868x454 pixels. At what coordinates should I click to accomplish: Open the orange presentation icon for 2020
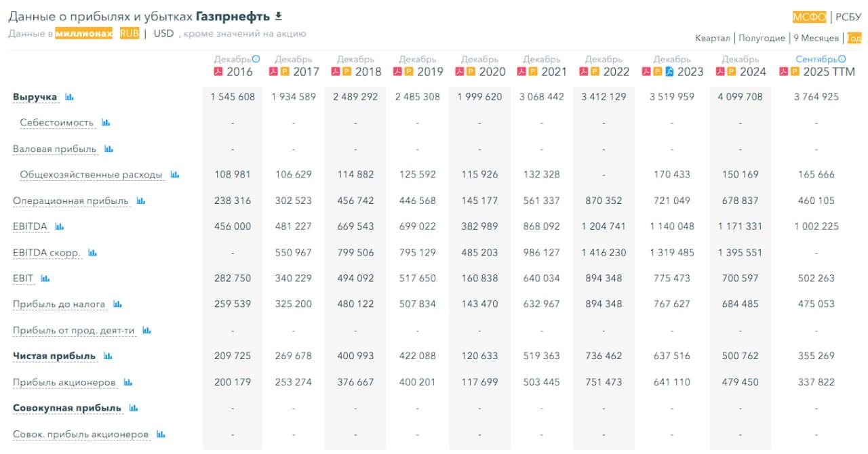click(x=471, y=72)
